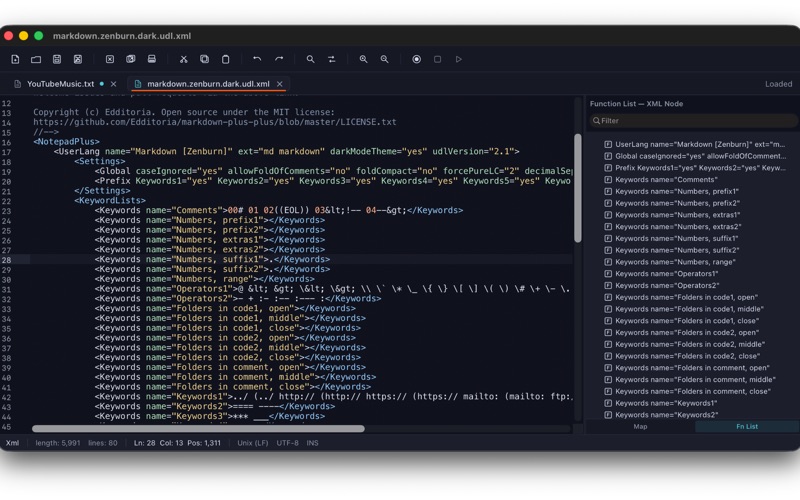The height and width of the screenshot is (500, 800).
Task: Select Prefix Keywords1="yes" function list entry
Action: (694, 168)
